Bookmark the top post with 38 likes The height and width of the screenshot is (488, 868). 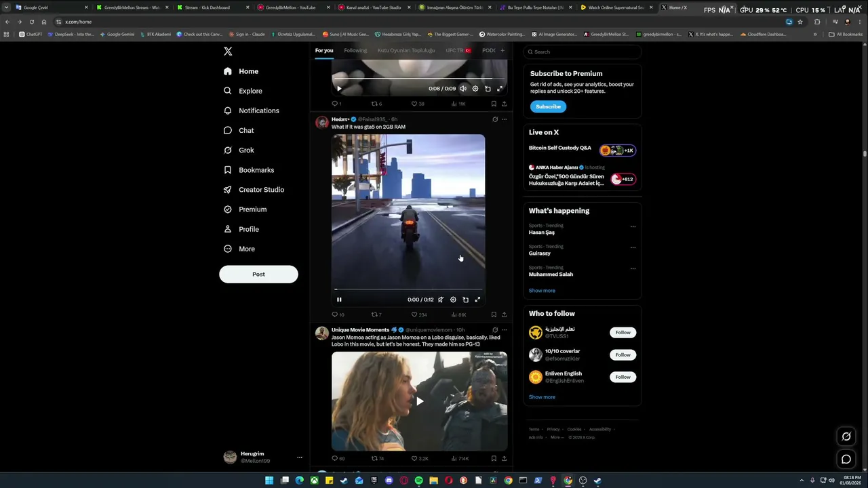point(494,104)
